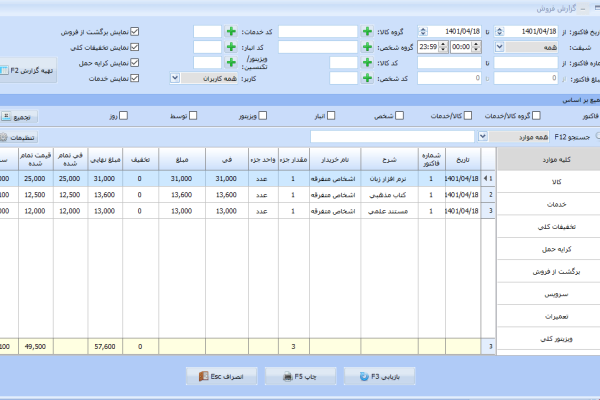Click green plus next to کد انبار
The height and width of the screenshot is (400, 600).
(x=231, y=47)
